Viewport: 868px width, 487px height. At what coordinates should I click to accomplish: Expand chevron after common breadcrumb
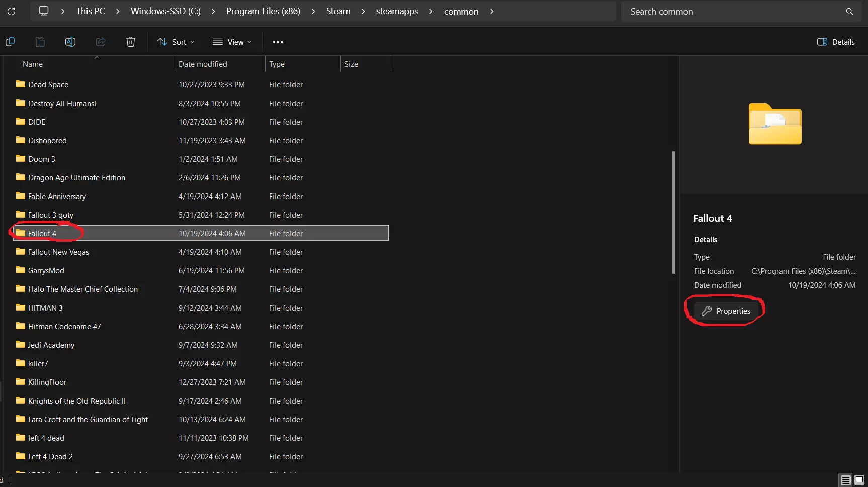coord(492,11)
